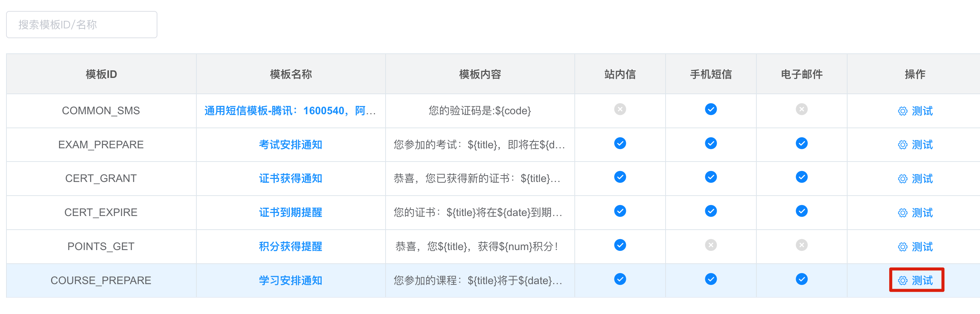Open the 学习安排通知 template link
The image size is (980, 314).
290,281
